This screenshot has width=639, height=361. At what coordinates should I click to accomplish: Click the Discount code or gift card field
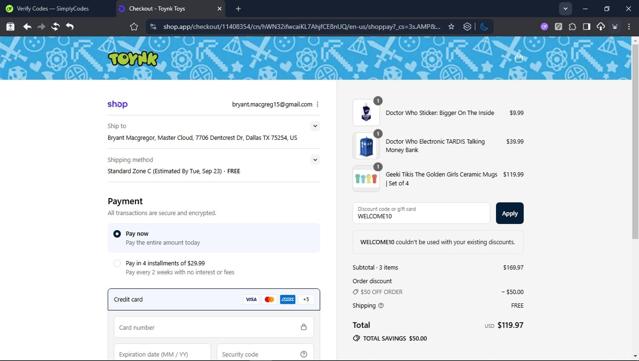click(421, 213)
